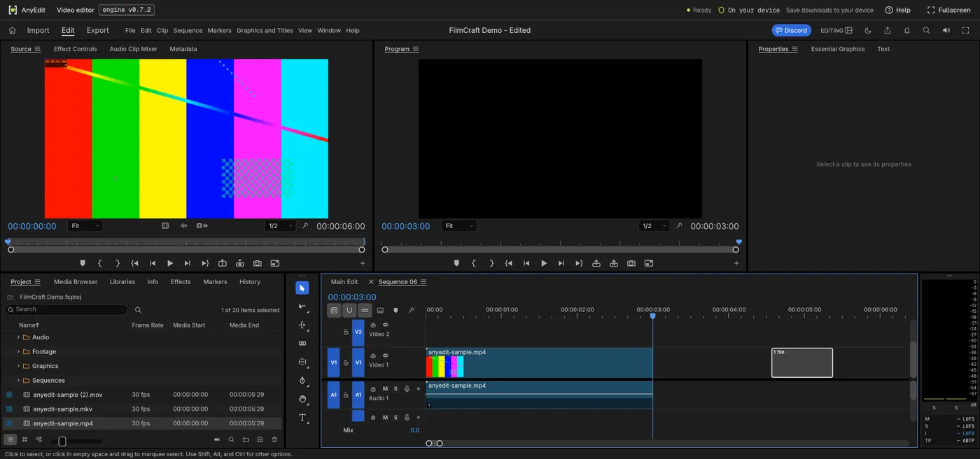Screen dimensions: 980x459
Task: Open Help link in top bar
Action: click(897, 10)
